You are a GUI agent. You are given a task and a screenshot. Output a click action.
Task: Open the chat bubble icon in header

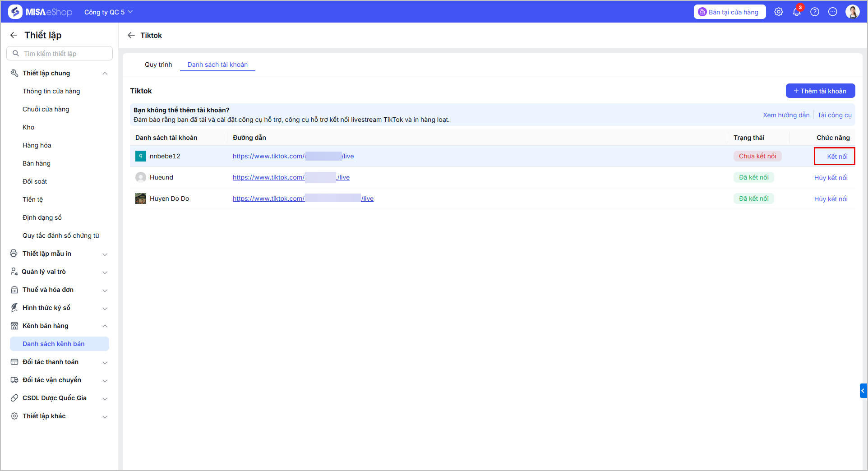click(833, 12)
